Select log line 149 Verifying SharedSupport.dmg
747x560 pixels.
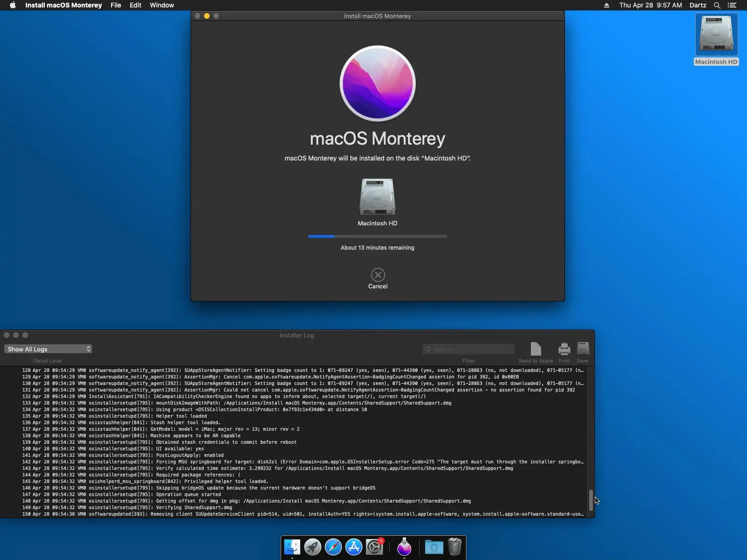(x=294, y=508)
